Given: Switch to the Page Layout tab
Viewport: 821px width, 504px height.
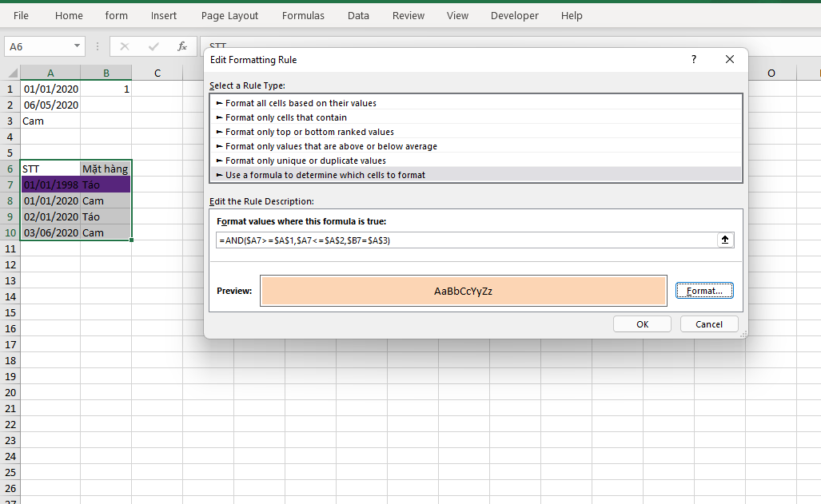Looking at the screenshot, I should [230, 15].
